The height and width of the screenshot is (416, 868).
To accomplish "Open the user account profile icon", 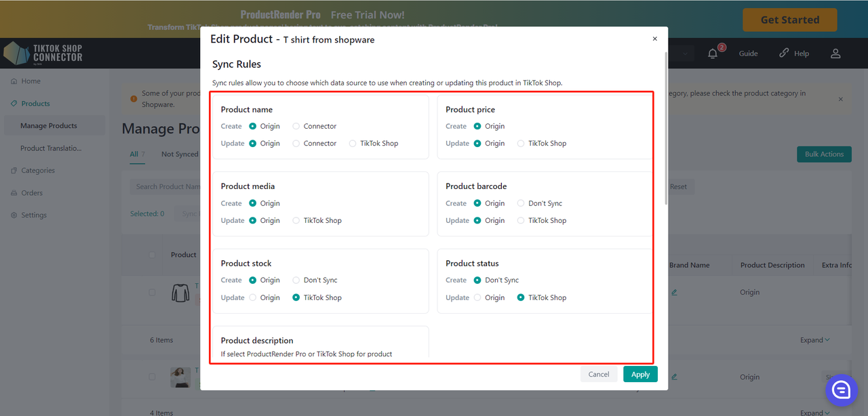I will (835, 54).
